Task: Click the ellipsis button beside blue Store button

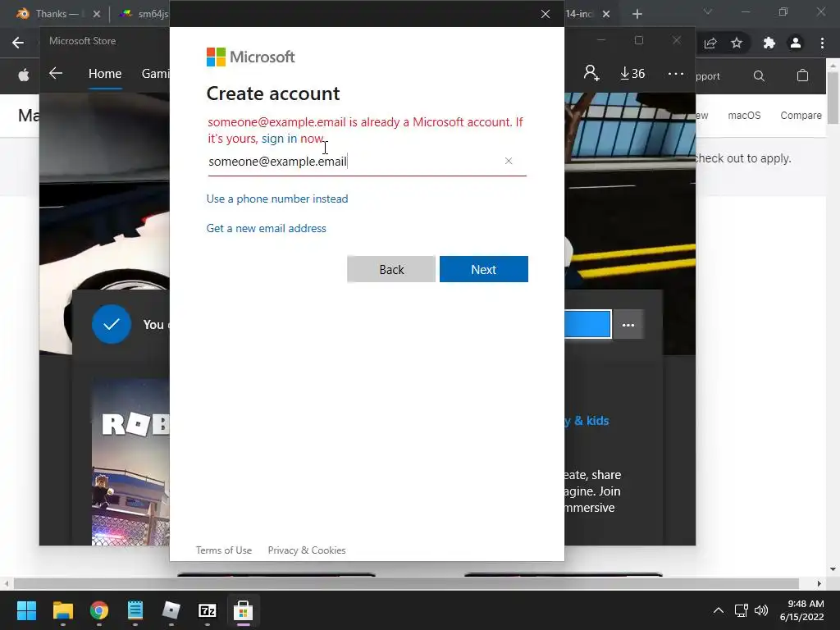Action: coord(628,325)
